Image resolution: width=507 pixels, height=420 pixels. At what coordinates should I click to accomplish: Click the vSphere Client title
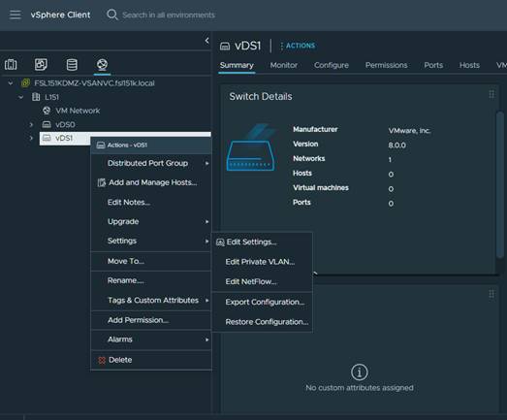[60, 15]
